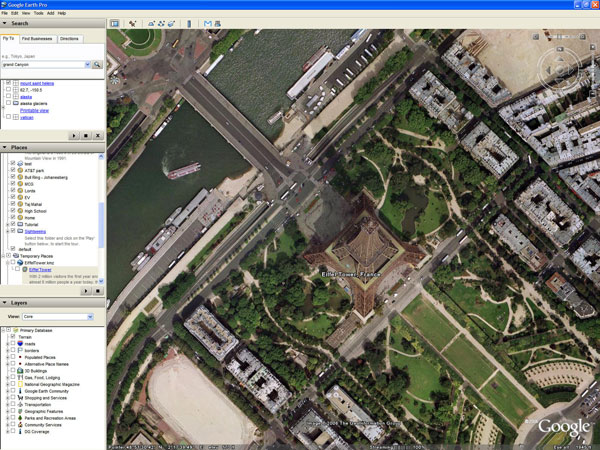The image size is (600, 450).
Task: Switch to the Directions tab
Action: coord(69,39)
